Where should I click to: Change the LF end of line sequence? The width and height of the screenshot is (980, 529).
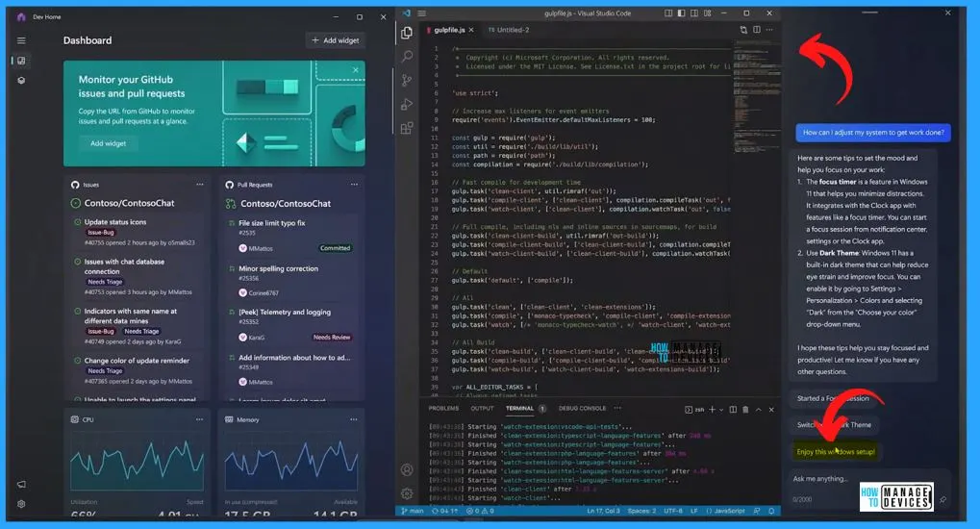click(x=693, y=511)
